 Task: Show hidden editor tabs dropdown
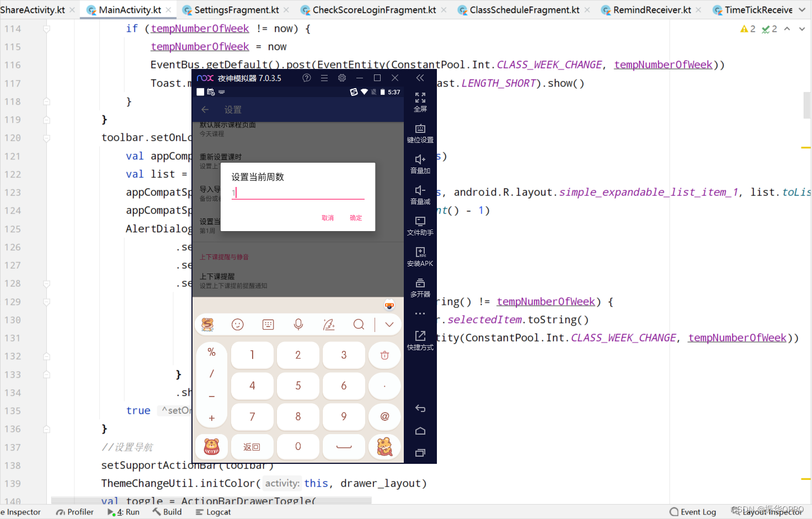(802, 10)
